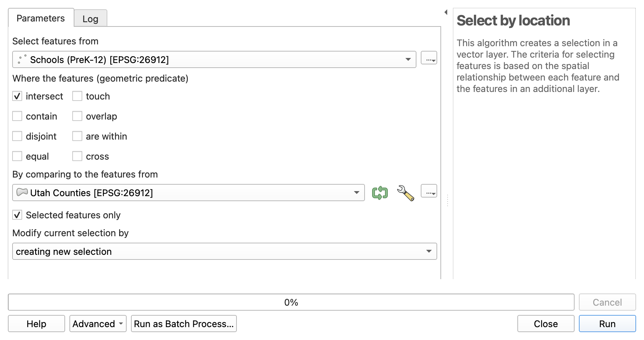Tick the equal predicate checkbox
644x340 pixels.
17,156
